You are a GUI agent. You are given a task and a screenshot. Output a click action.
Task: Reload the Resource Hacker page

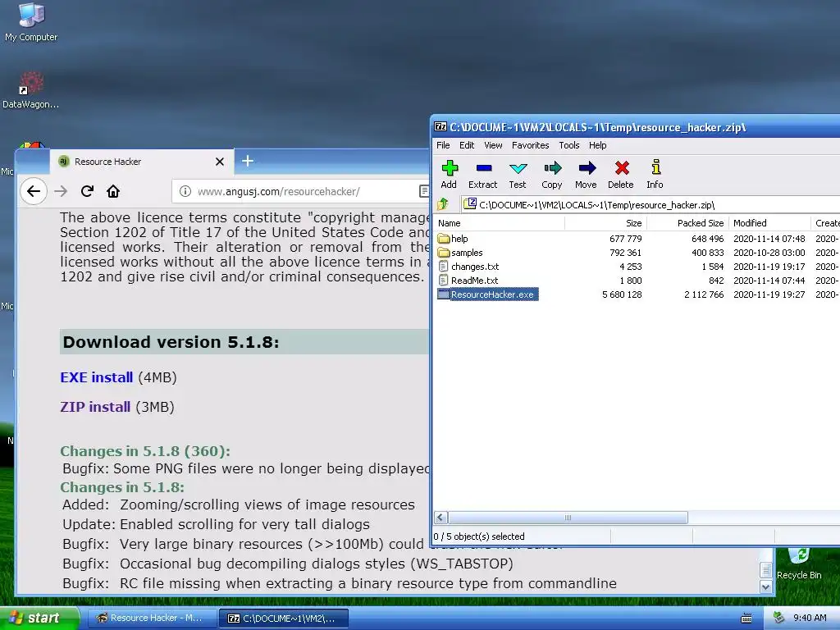(x=87, y=191)
